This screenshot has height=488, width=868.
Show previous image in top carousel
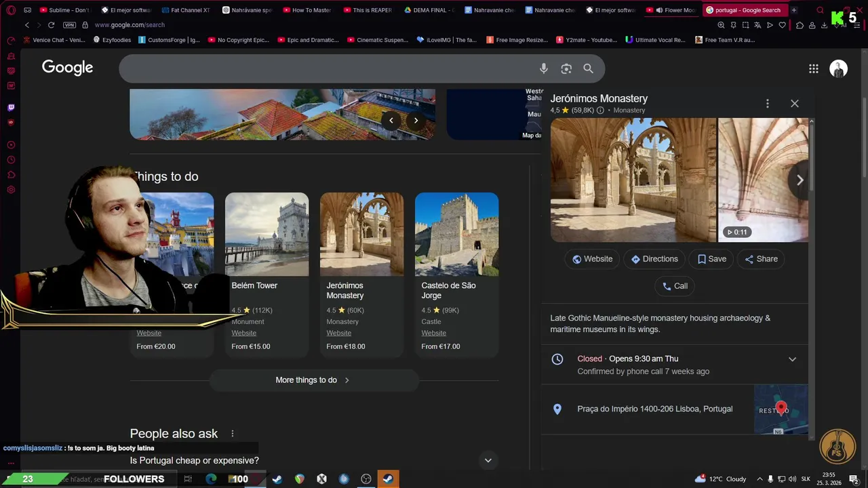click(x=391, y=121)
